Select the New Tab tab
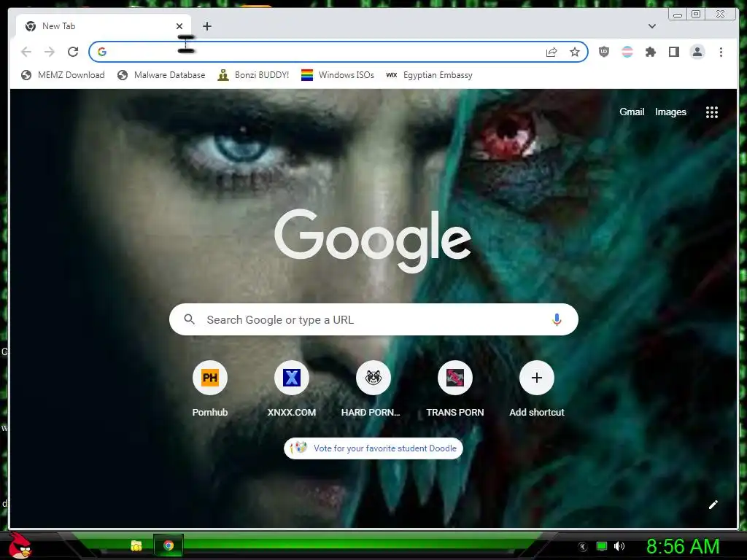The width and height of the screenshot is (747, 560). [104, 26]
